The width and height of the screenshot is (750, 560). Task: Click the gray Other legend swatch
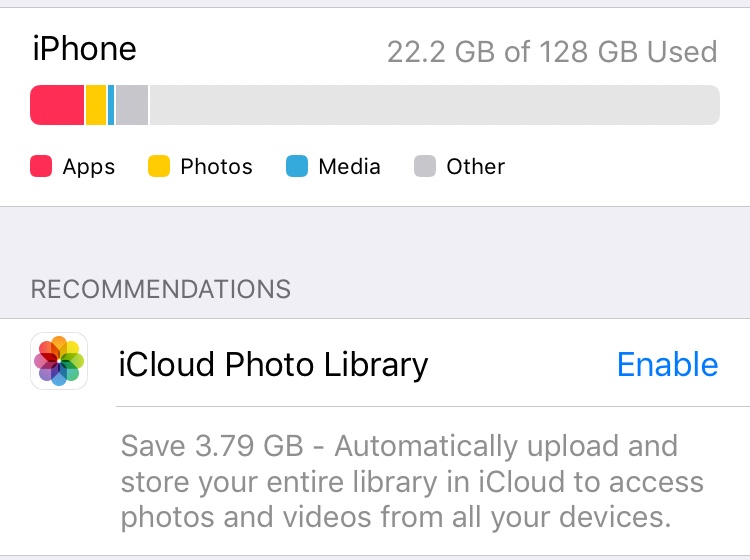pyautogui.click(x=425, y=166)
